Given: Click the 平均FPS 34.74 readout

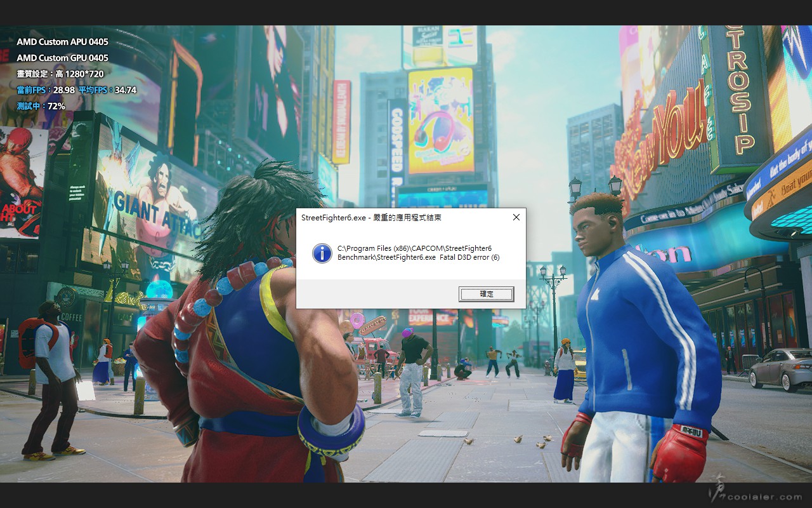Looking at the screenshot, I should [x=108, y=90].
